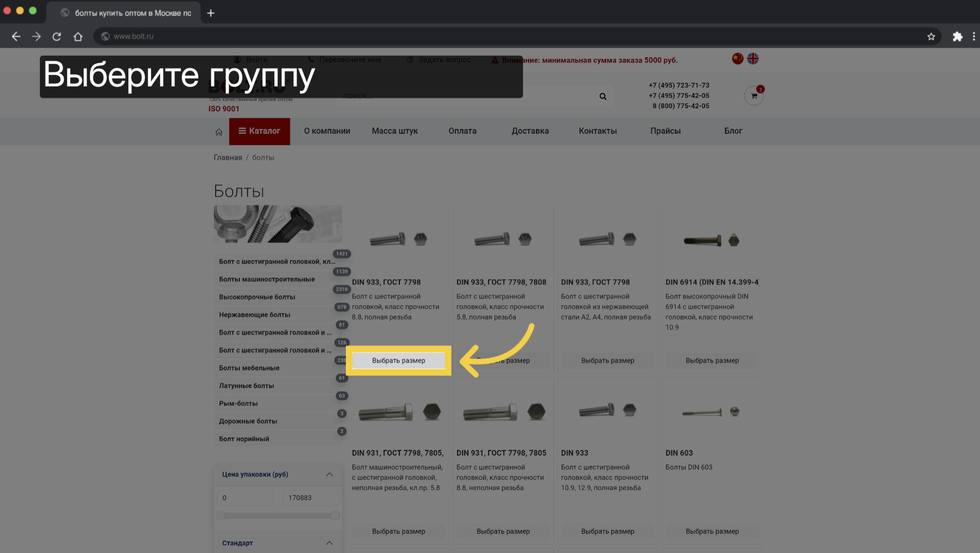This screenshot has height=553, width=980.
Task: Click the Главная breadcrumb link
Action: pos(228,157)
